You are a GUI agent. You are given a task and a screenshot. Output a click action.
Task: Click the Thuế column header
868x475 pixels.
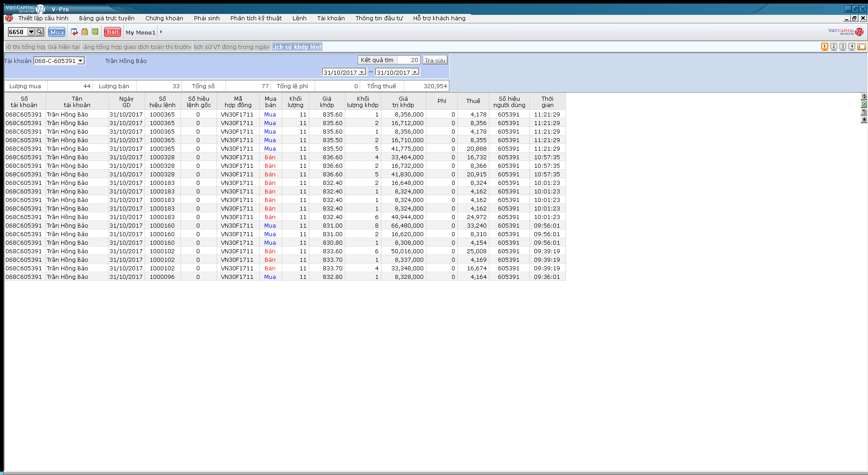[x=473, y=102]
